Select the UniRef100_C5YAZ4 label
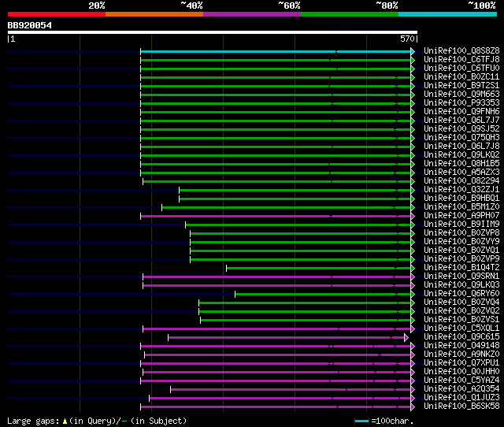The image size is (504, 427). (461, 381)
